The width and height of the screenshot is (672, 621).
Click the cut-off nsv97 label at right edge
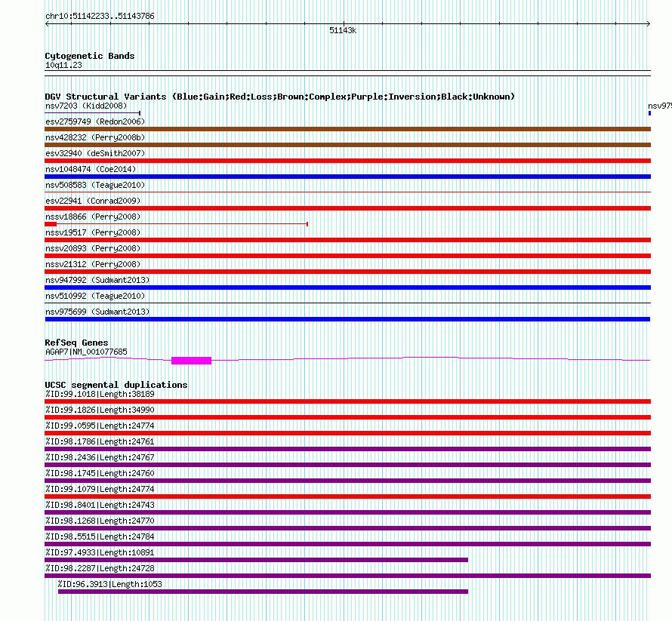(660, 106)
